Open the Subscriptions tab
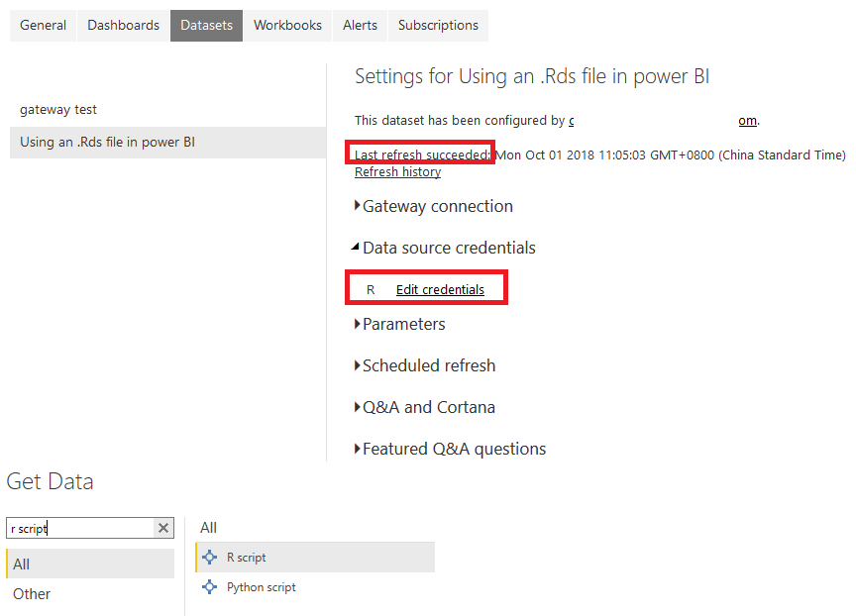 438,25
